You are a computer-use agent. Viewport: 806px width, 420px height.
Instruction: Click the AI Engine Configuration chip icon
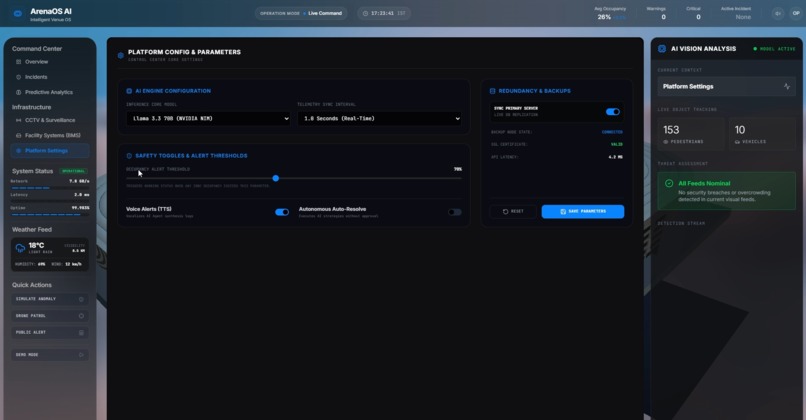tap(129, 91)
